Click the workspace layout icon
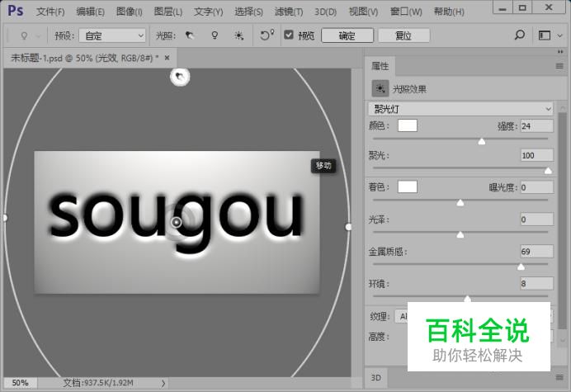This screenshot has width=571, height=392. click(545, 35)
